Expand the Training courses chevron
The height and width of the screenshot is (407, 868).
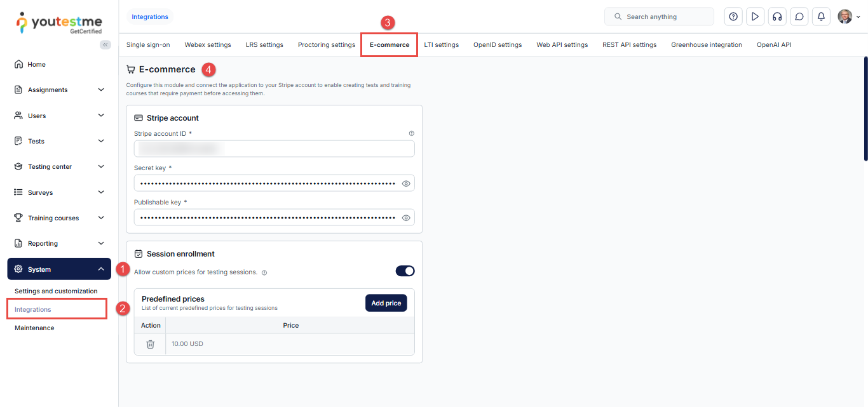pyautogui.click(x=101, y=218)
